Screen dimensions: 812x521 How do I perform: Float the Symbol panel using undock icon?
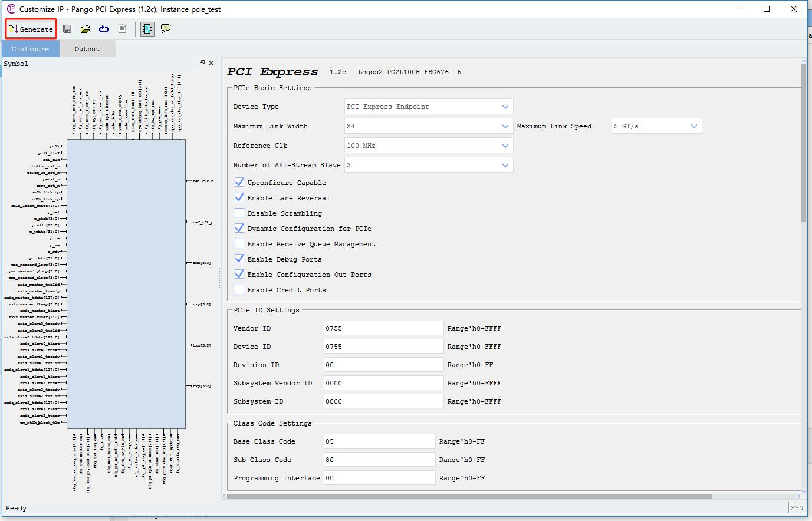[x=202, y=63]
